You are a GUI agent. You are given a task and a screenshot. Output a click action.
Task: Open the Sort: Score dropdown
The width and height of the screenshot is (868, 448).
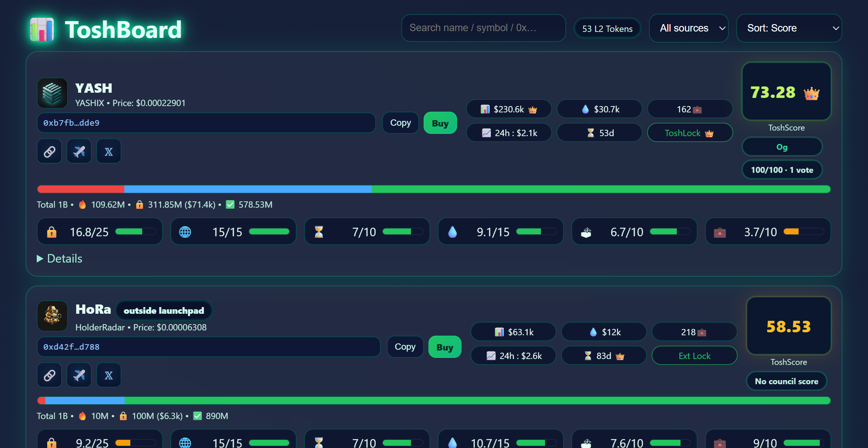(x=789, y=28)
